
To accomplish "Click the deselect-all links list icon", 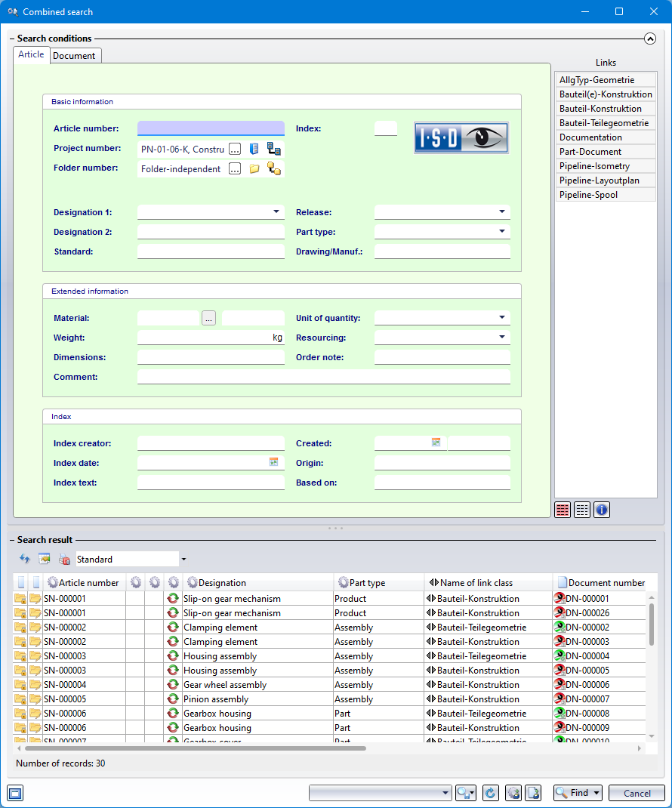I will [582, 510].
